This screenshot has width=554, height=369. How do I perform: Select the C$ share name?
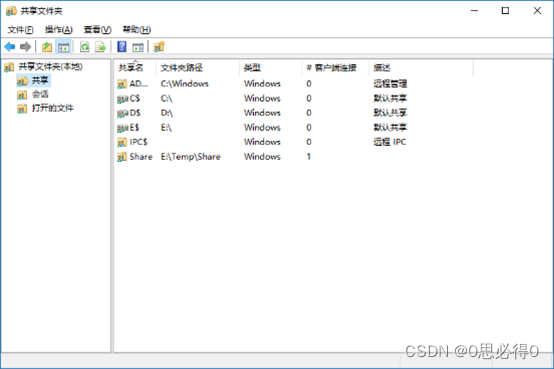(x=135, y=98)
